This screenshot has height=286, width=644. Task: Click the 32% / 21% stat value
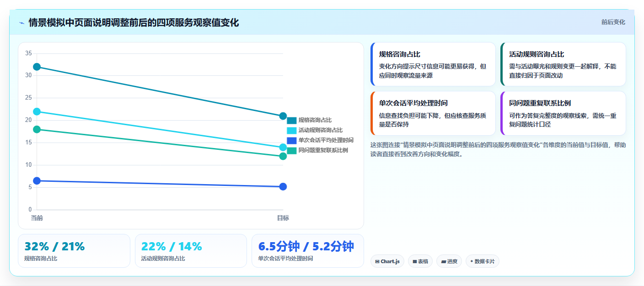54,247
